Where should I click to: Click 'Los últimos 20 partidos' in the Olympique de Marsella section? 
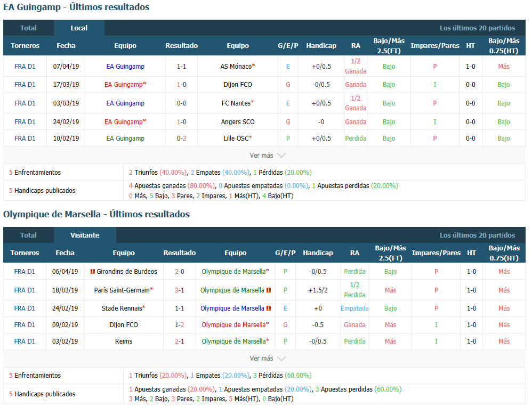pyautogui.click(x=478, y=235)
